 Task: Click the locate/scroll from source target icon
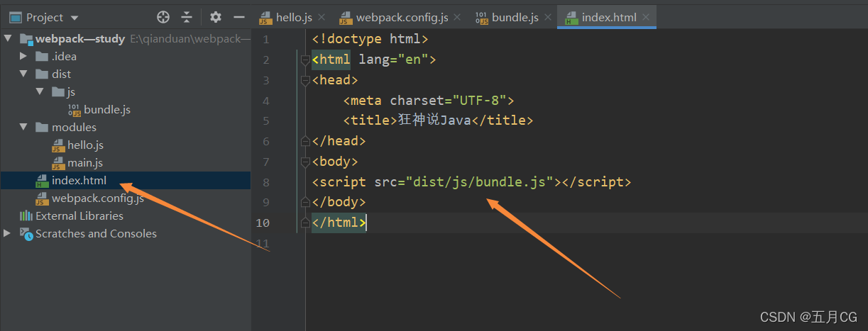163,17
